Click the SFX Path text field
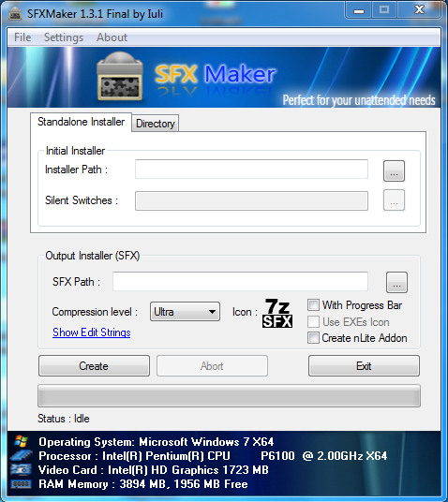The image size is (448, 502). 240,281
